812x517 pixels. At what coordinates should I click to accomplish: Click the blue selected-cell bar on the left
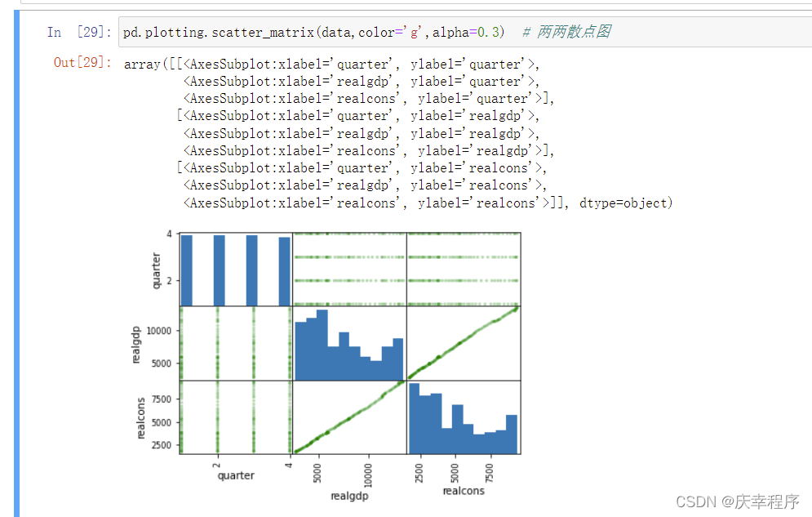pyautogui.click(x=16, y=264)
